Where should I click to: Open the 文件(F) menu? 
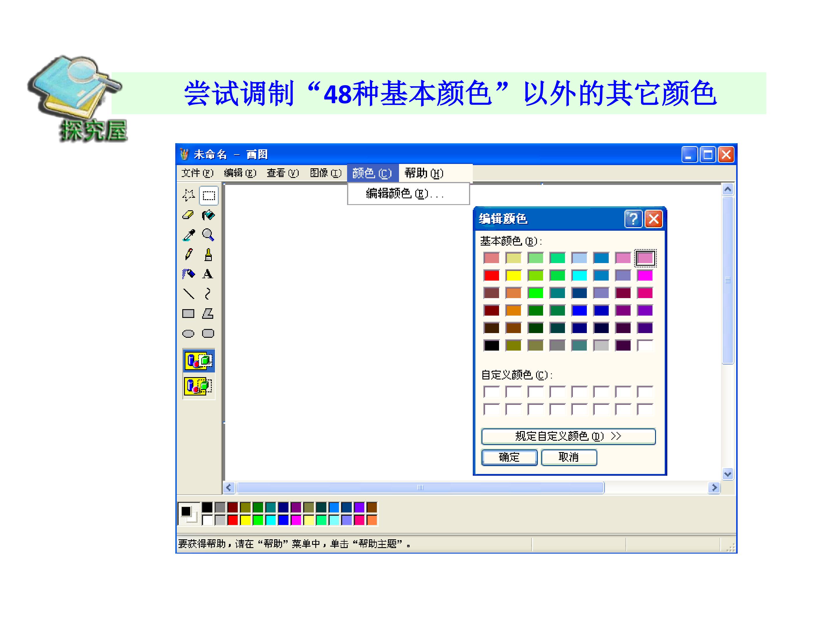[197, 173]
